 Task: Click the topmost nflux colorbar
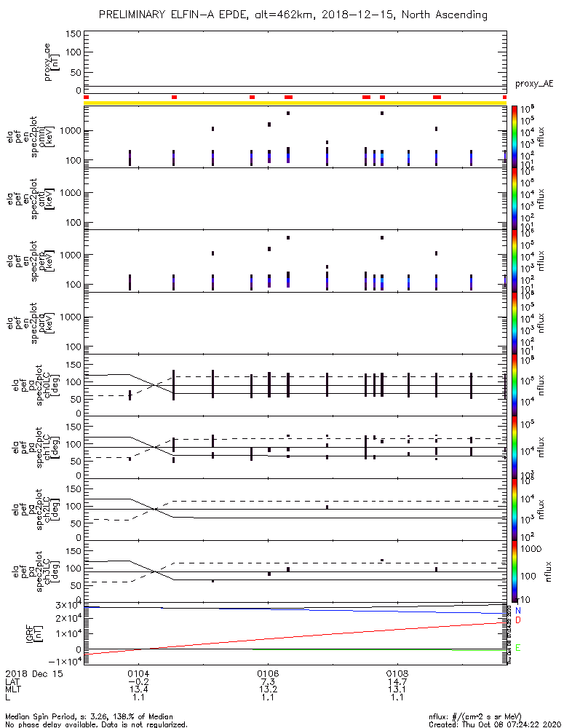(x=515, y=136)
